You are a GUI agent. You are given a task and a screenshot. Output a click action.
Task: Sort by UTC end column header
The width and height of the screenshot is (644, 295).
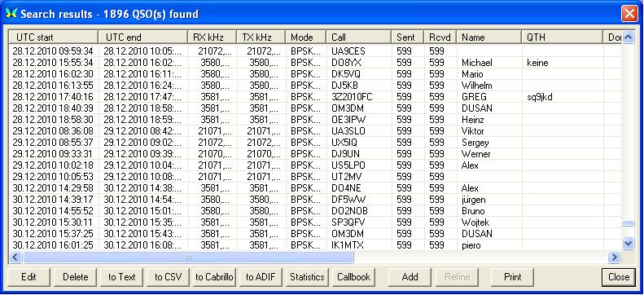click(x=143, y=37)
